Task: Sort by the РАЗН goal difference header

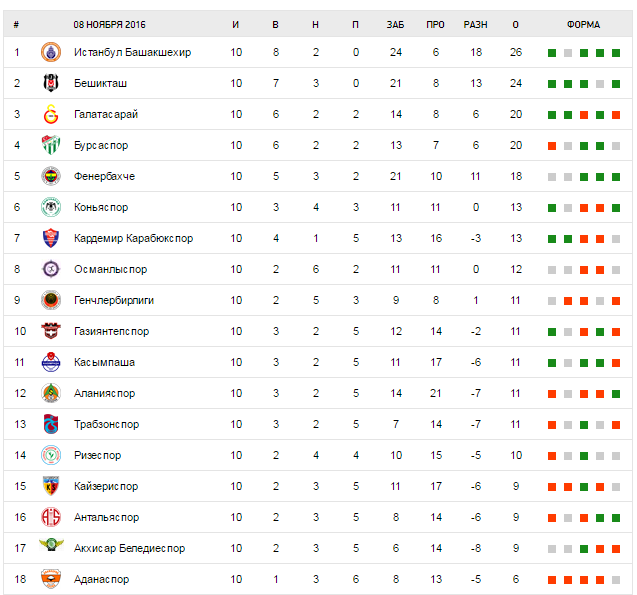Action: tap(475, 23)
